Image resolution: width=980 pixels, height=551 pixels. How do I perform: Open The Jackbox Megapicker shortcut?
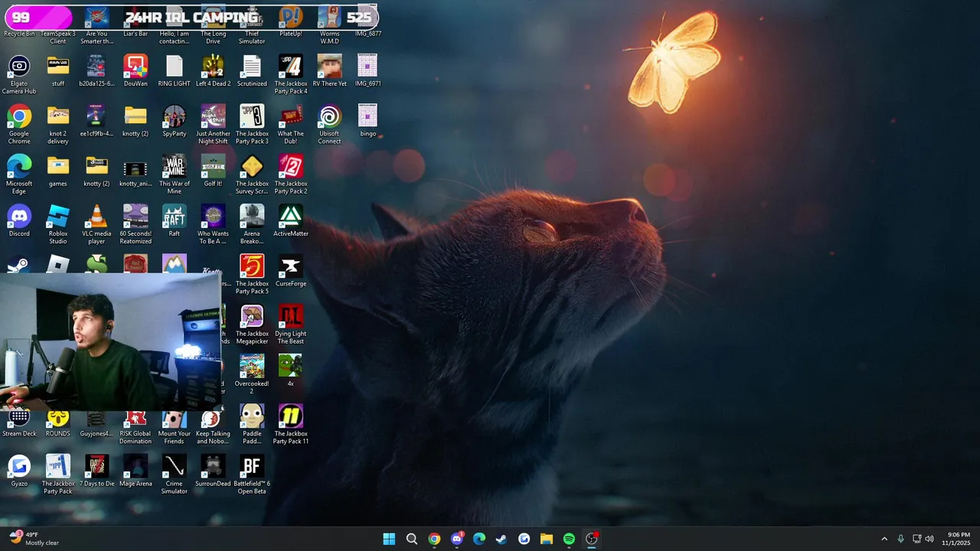tap(252, 324)
